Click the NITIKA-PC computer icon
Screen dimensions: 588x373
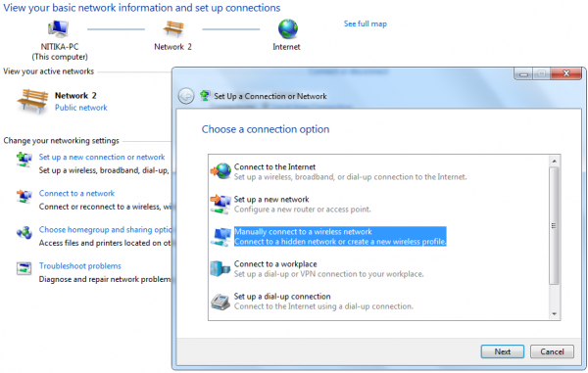[59, 28]
